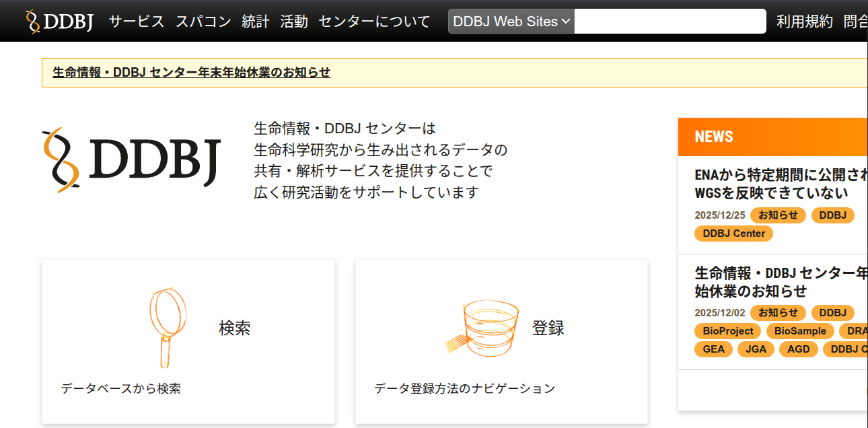Select the DDBJ Center tag under first news
The image size is (868, 428).
coord(734,234)
